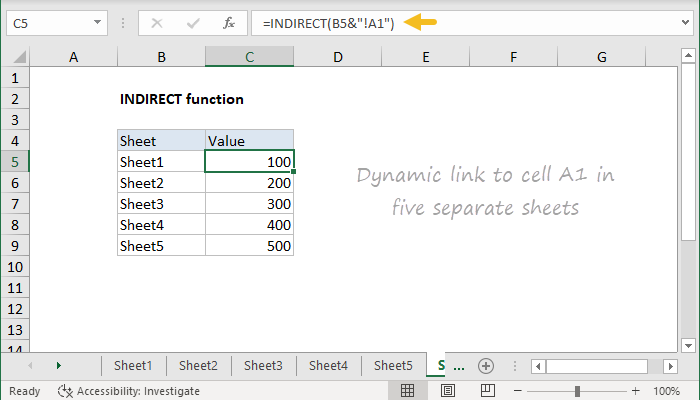Select the cell with value 400
Image resolution: width=700 pixels, height=400 pixels.
click(x=250, y=225)
